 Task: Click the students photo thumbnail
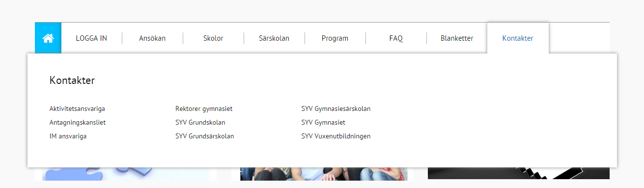pyautogui.click(x=324, y=174)
